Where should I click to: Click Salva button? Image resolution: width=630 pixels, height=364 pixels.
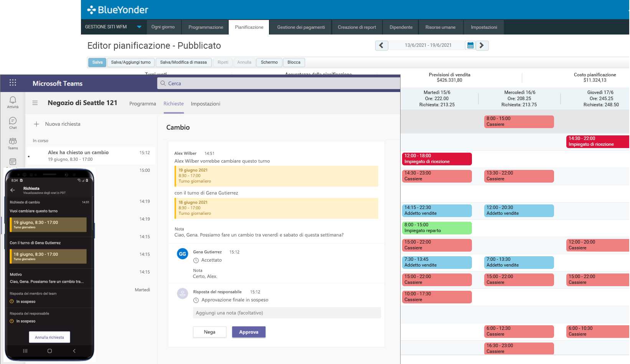click(x=97, y=62)
